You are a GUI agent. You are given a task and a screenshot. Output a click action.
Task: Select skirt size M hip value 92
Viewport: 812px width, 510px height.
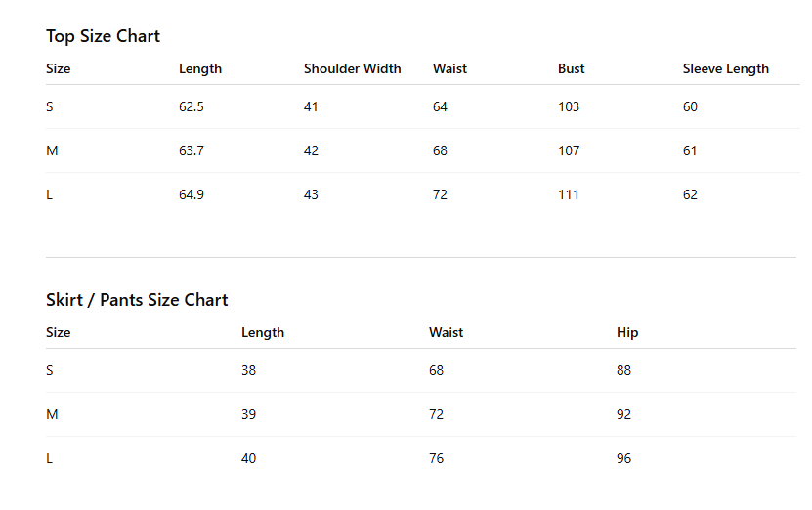coord(624,414)
